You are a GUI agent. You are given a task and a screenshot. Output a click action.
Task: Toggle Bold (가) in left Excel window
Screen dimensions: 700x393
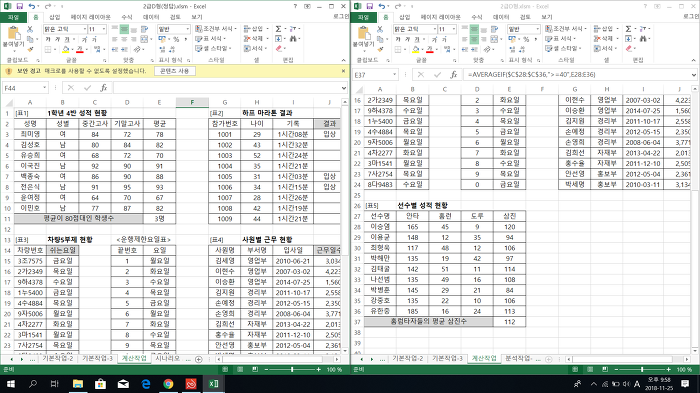[48, 39]
